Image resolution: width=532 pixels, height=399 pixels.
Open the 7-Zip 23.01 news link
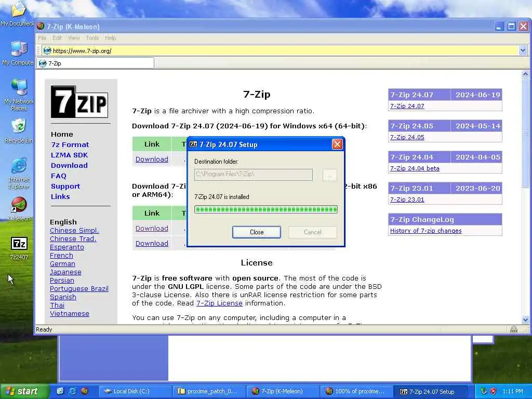pyautogui.click(x=407, y=199)
